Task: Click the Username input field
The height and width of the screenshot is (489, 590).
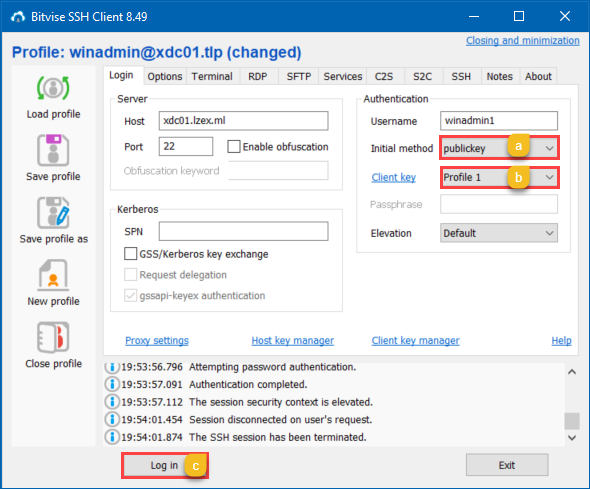Action: coord(499,121)
